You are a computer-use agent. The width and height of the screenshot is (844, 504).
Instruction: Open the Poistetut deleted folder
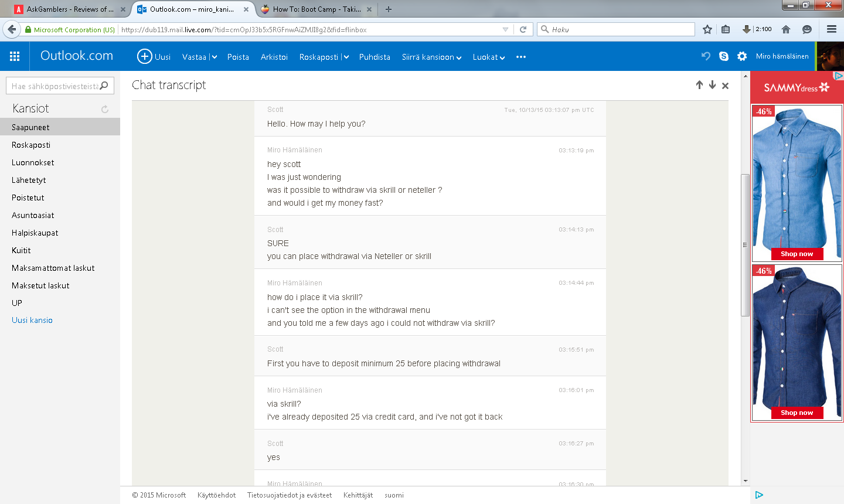pos(60,197)
